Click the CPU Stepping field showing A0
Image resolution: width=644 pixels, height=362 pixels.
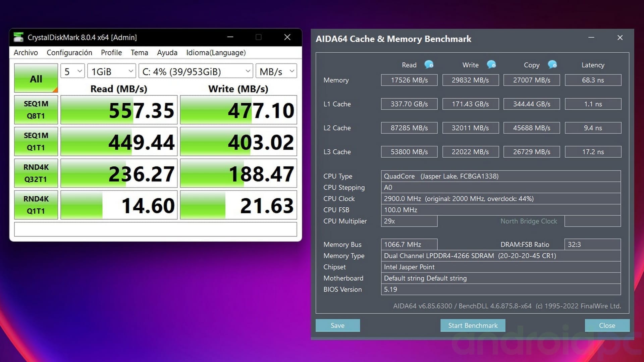[x=501, y=188]
